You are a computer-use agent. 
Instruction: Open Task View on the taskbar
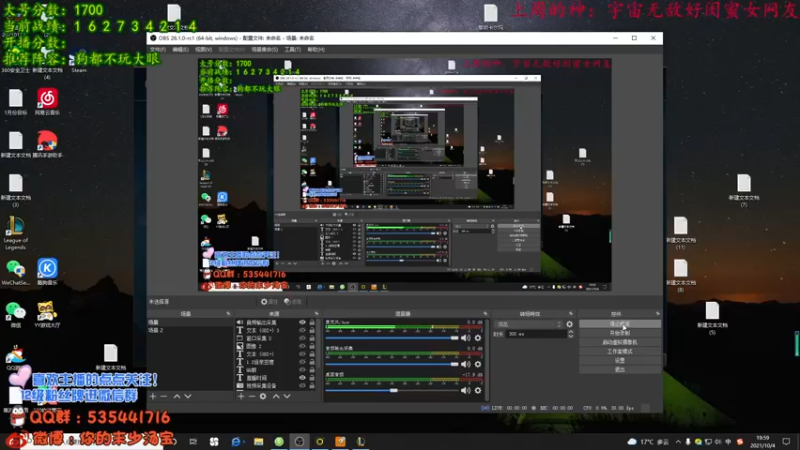point(193,441)
